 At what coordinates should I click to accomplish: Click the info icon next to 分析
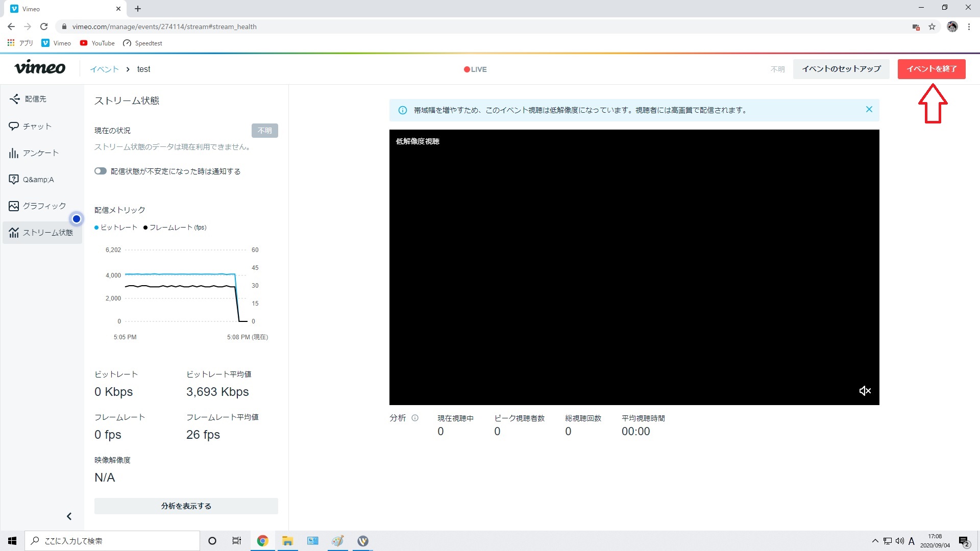415,418
